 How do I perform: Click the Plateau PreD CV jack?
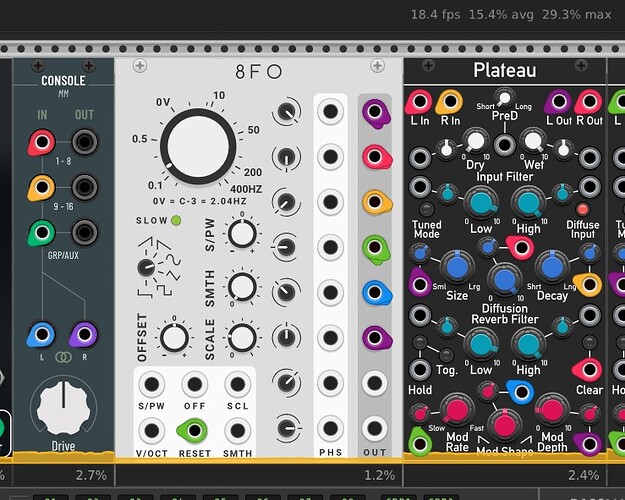tap(504, 144)
